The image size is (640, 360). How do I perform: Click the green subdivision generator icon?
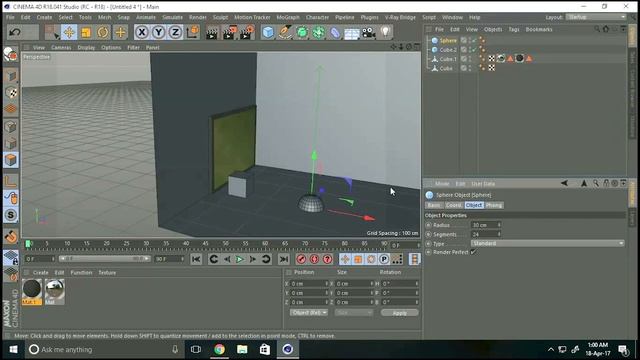click(302, 32)
